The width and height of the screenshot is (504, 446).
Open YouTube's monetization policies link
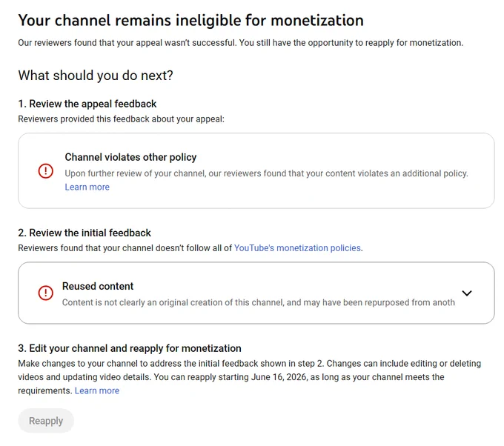297,248
